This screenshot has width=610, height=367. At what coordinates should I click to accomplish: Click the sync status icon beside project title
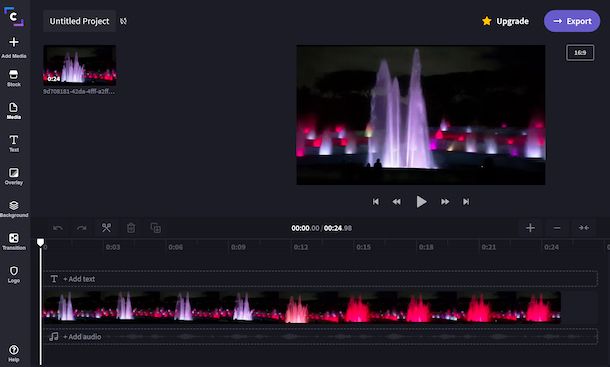pyautogui.click(x=123, y=21)
